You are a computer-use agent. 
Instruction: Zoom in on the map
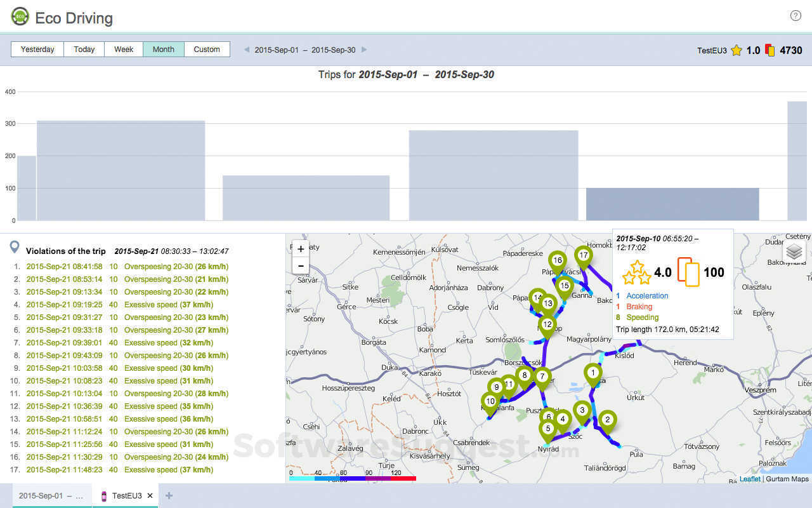(301, 249)
